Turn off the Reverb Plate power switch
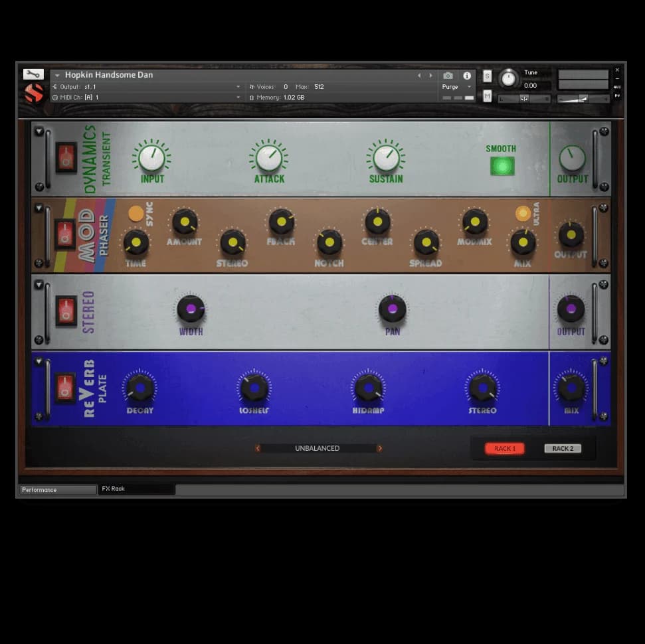Image resolution: width=645 pixels, height=644 pixels. point(65,387)
